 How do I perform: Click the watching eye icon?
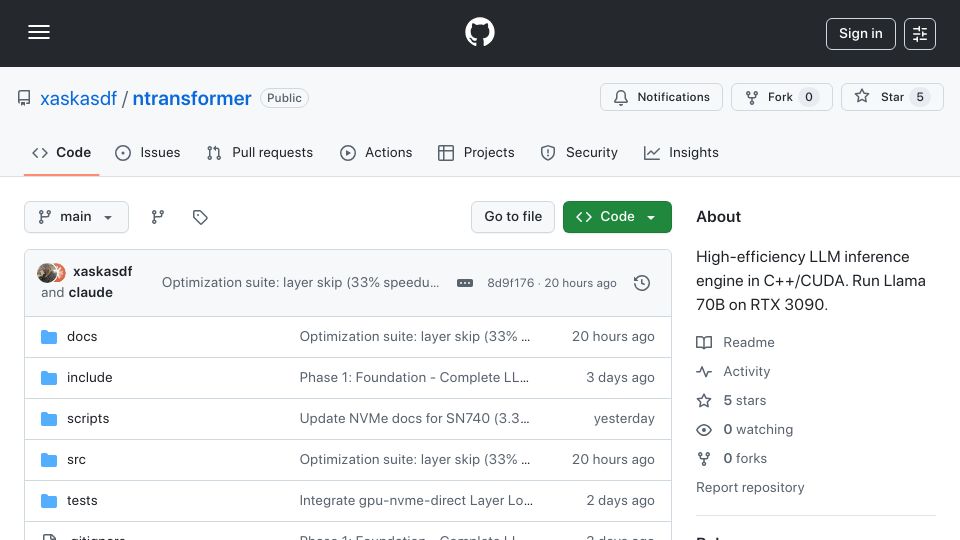pyautogui.click(x=704, y=430)
